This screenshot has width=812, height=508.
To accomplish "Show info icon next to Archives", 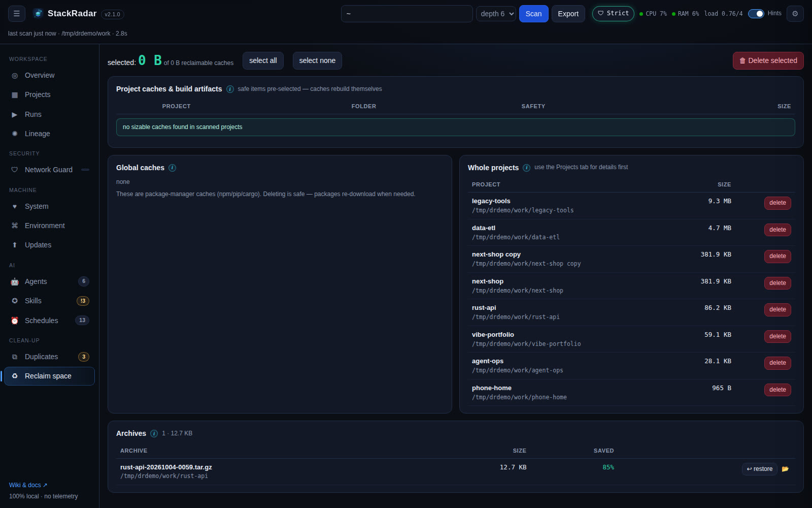I will 154,433.
